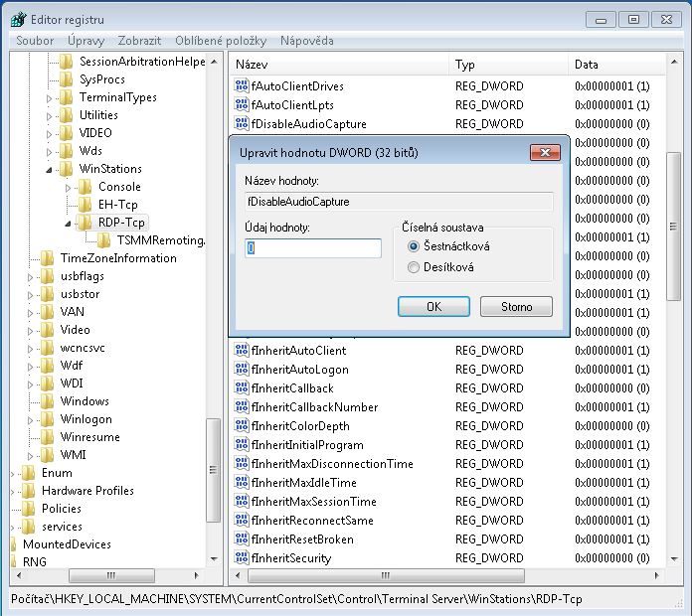This screenshot has height=616, width=692.
Task: Select the services tree item
Action: point(62,527)
